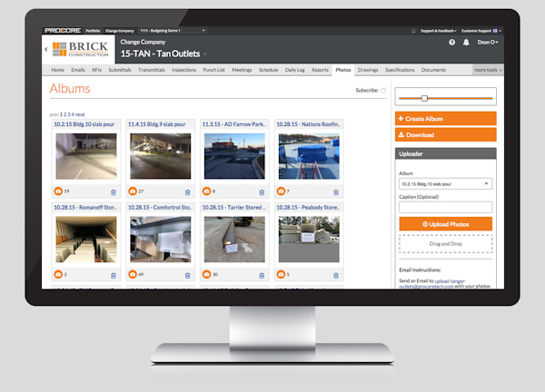The image size is (545, 392).
Task: Click camera icon on Peabody Stored album
Action: pos(281,274)
